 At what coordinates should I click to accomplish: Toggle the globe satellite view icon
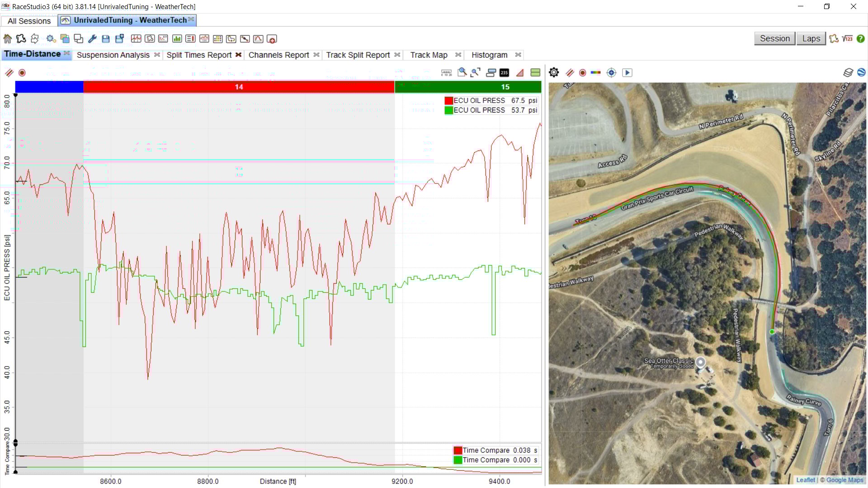coord(861,72)
